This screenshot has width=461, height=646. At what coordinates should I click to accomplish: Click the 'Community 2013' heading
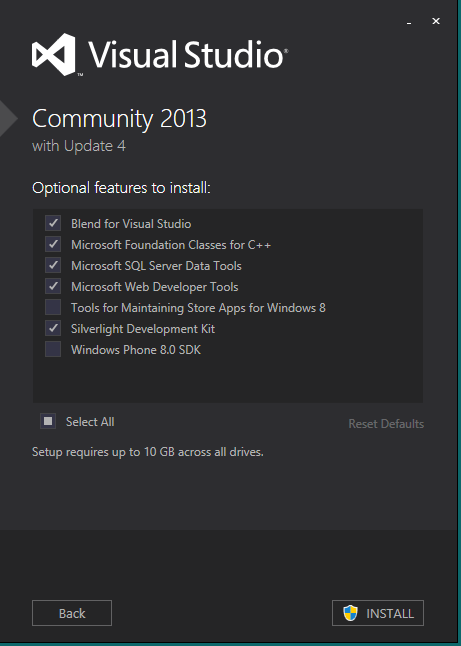coord(119,119)
